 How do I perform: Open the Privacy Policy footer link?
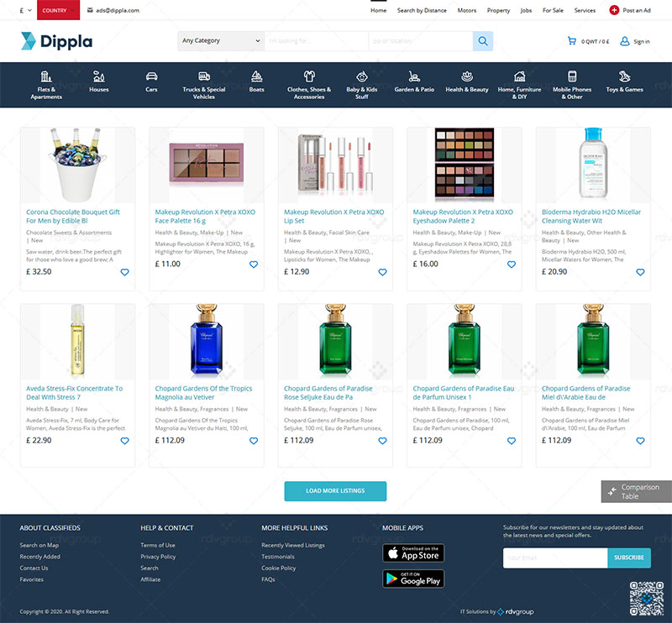tap(158, 557)
